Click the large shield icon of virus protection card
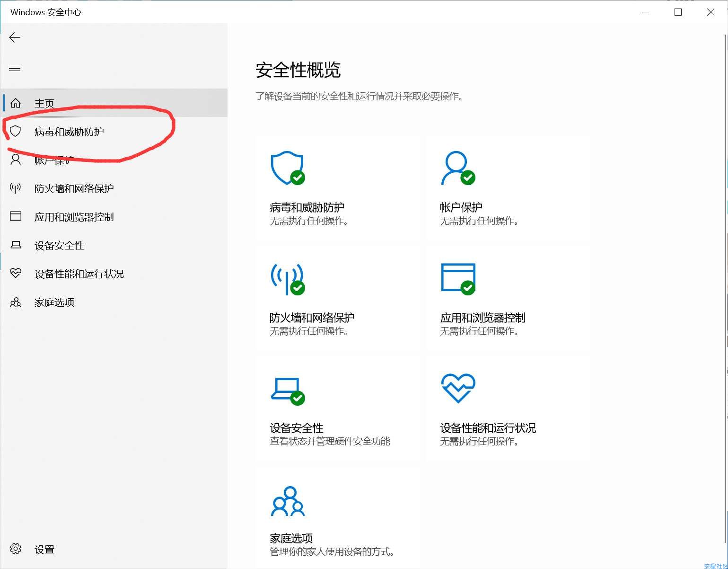728x569 pixels. pyautogui.click(x=288, y=168)
